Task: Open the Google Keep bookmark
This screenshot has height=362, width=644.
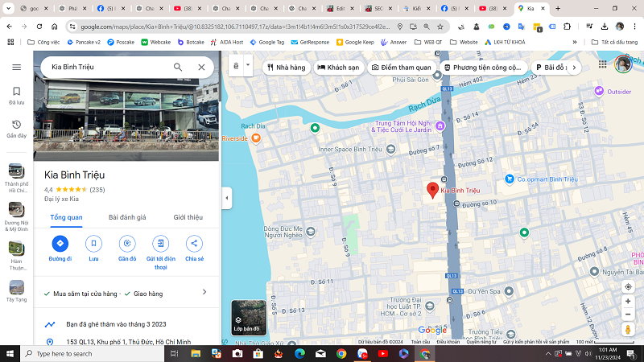Action: 355,42
